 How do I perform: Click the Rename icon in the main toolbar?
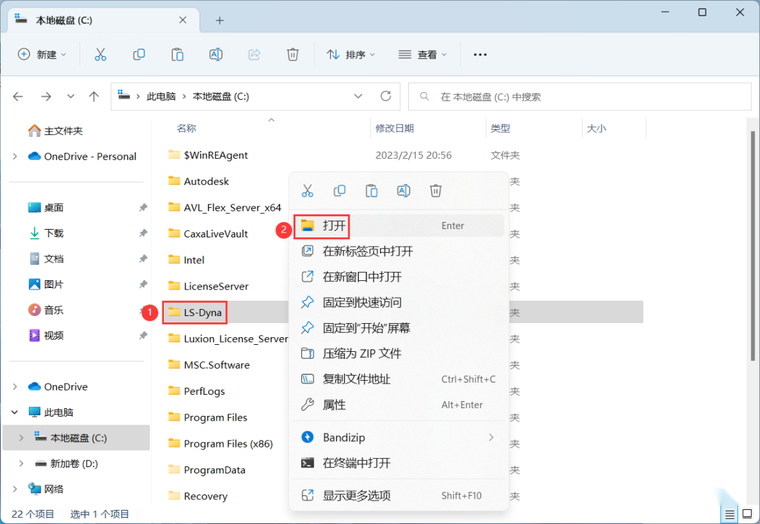tap(216, 54)
